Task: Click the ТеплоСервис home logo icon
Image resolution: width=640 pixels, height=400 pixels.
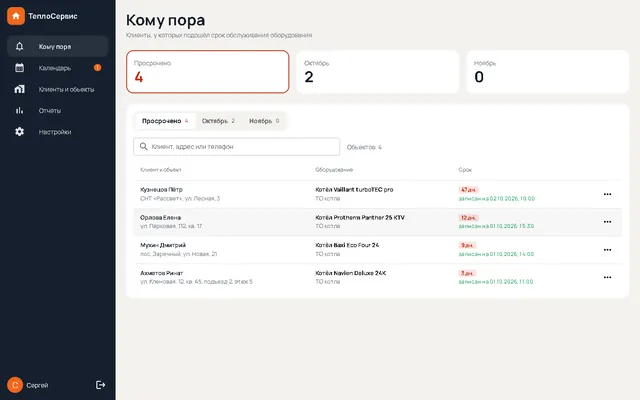Action: click(16, 16)
